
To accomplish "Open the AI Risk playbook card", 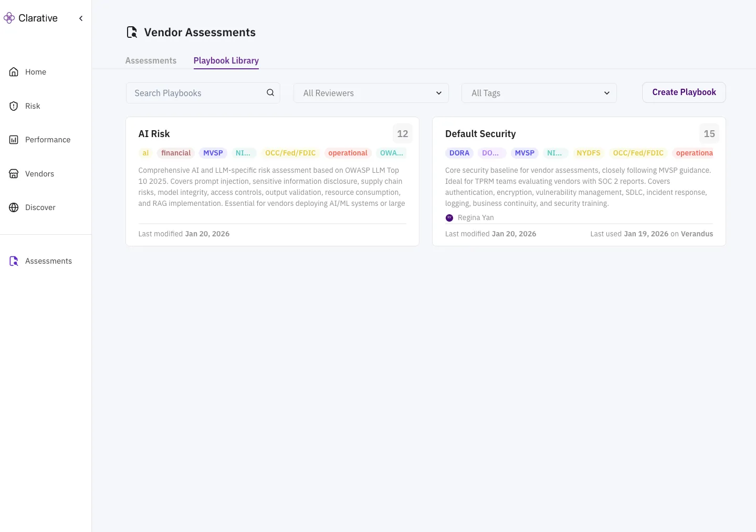I will [272, 181].
